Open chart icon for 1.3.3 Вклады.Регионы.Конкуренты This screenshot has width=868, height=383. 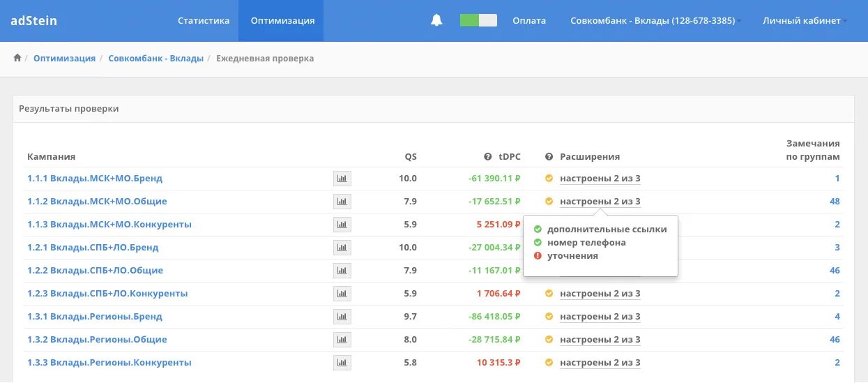(342, 363)
